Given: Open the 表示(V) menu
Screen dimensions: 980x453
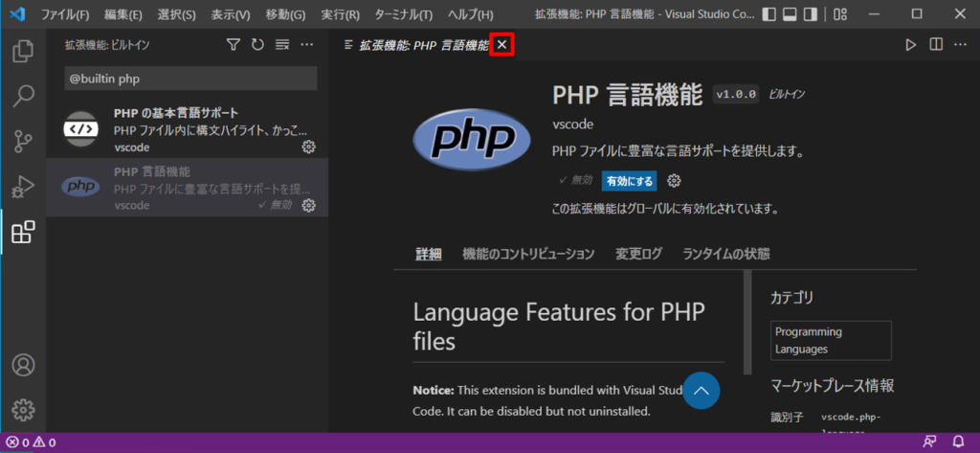Looking at the screenshot, I should pos(230,13).
